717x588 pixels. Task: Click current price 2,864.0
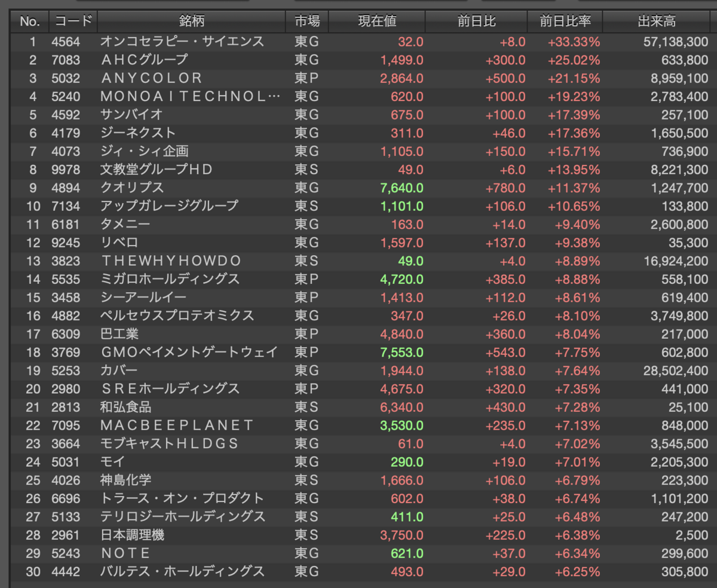402,78
